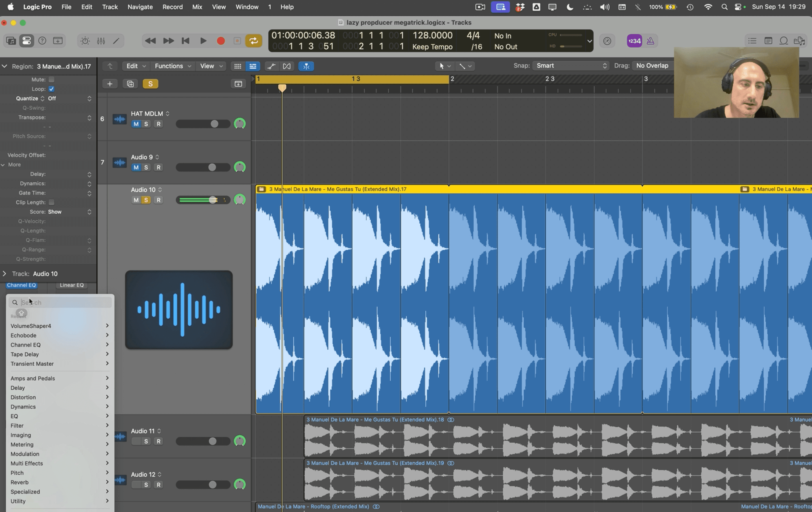Viewport: 812px width, 512px height.
Task: Click the Linear EQ slot button
Action: (x=72, y=285)
